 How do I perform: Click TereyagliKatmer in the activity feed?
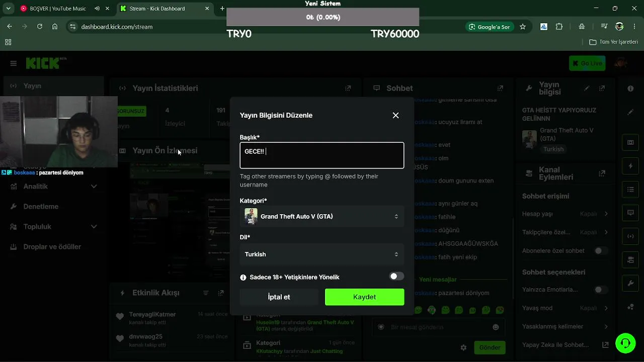point(152,315)
